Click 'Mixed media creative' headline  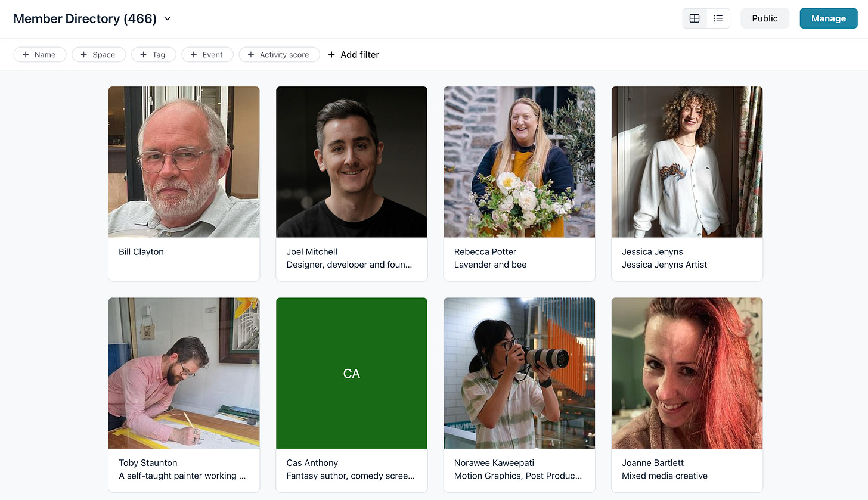(x=665, y=476)
